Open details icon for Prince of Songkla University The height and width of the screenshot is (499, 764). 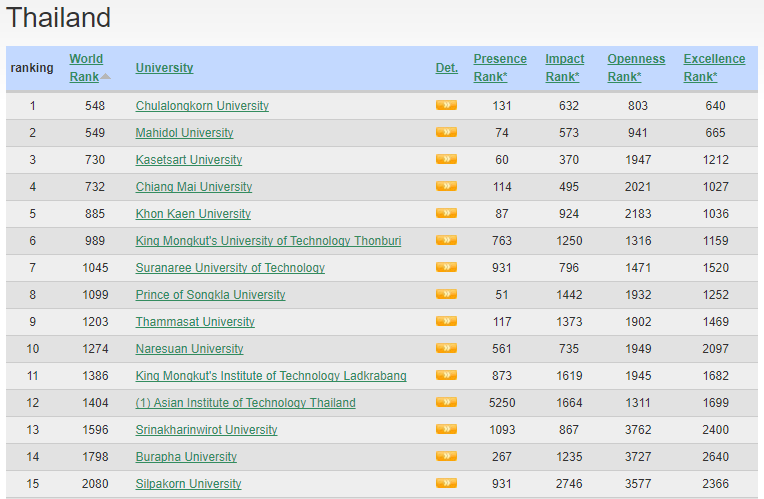click(x=446, y=294)
